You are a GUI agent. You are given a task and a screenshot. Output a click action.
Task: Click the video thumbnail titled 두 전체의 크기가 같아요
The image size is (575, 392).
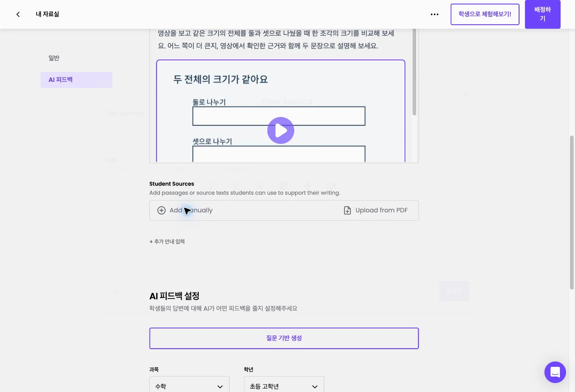click(x=281, y=111)
